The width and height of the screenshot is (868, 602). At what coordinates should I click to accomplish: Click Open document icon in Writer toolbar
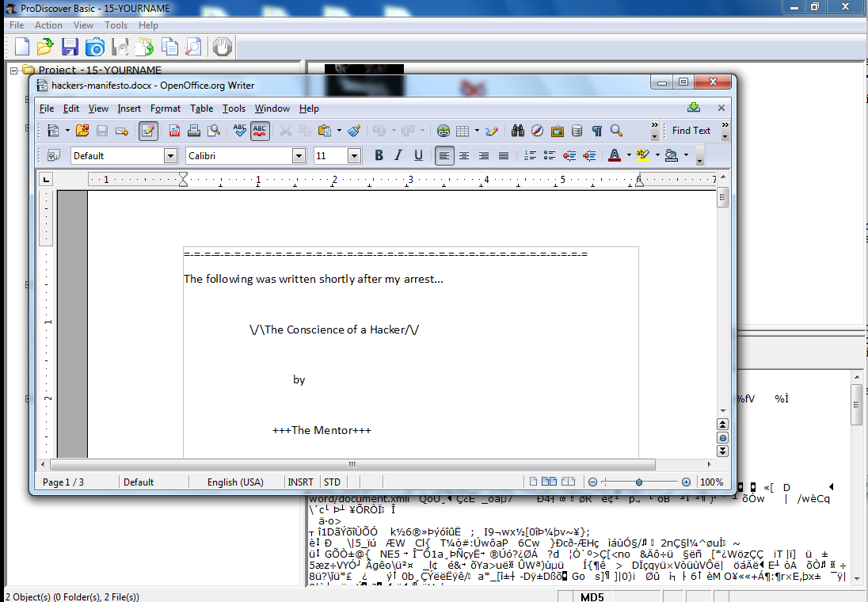click(82, 131)
